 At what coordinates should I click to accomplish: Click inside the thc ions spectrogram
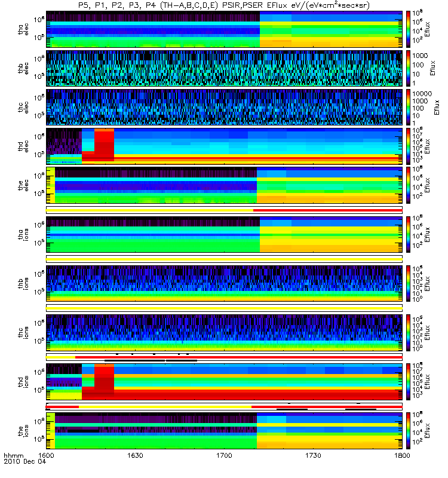pos(224,333)
